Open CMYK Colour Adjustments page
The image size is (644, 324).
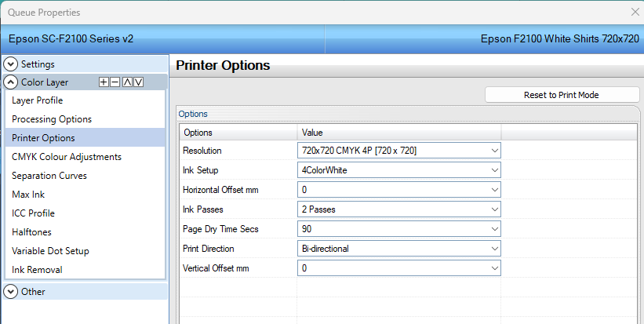[x=85, y=157]
